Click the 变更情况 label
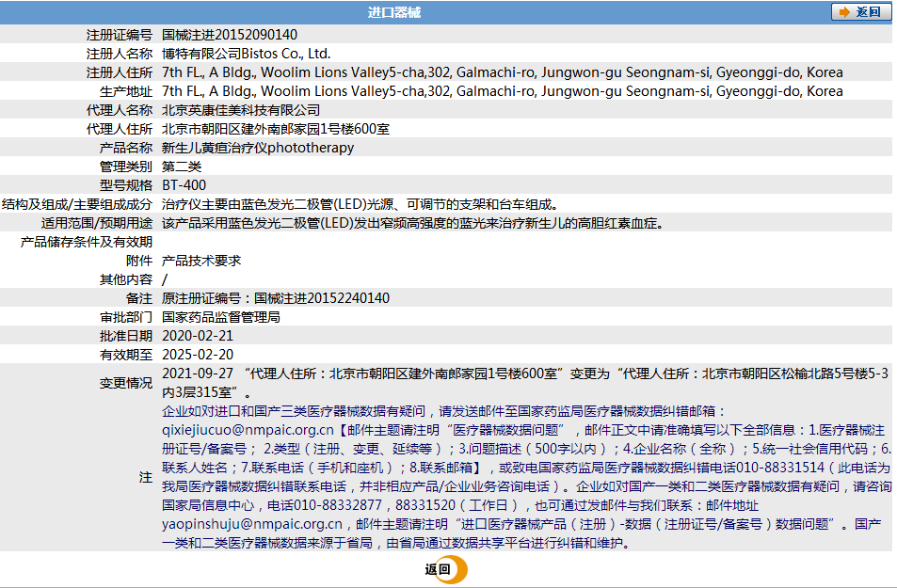897x588 pixels. 126,383
